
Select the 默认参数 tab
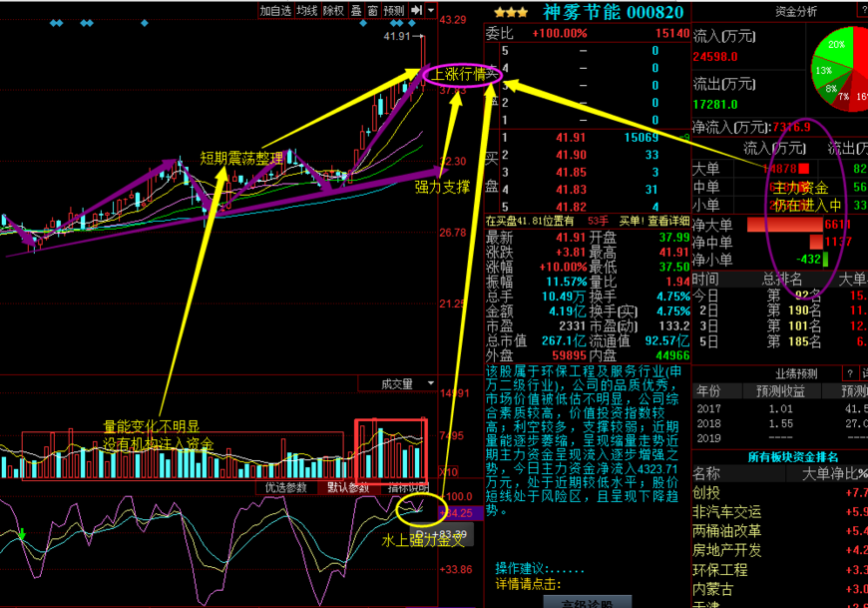point(348,488)
